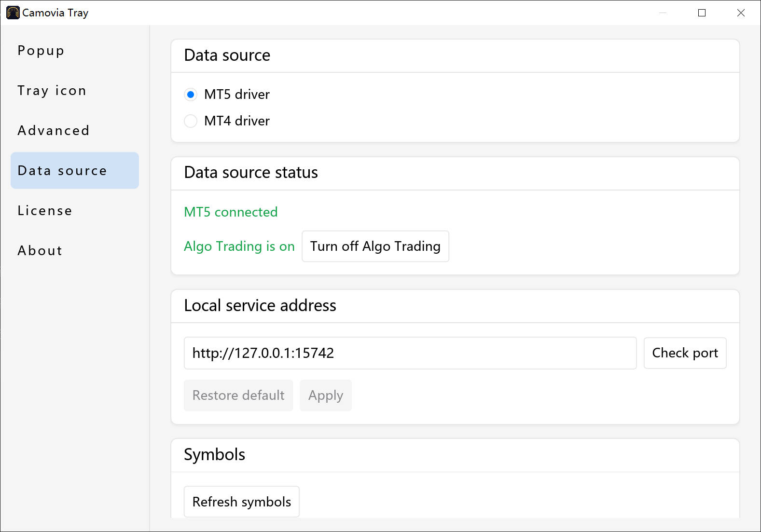Image resolution: width=761 pixels, height=532 pixels.
Task: Click the Apply button
Action: pos(326,396)
